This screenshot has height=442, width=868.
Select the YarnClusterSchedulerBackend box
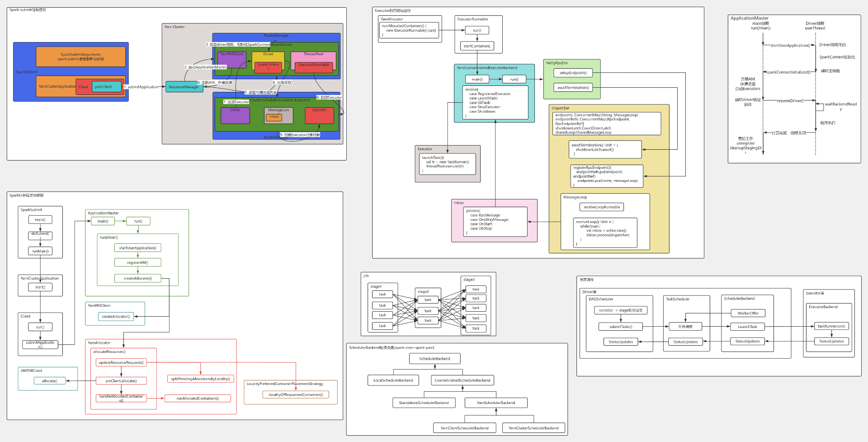click(x=533, y=428)
